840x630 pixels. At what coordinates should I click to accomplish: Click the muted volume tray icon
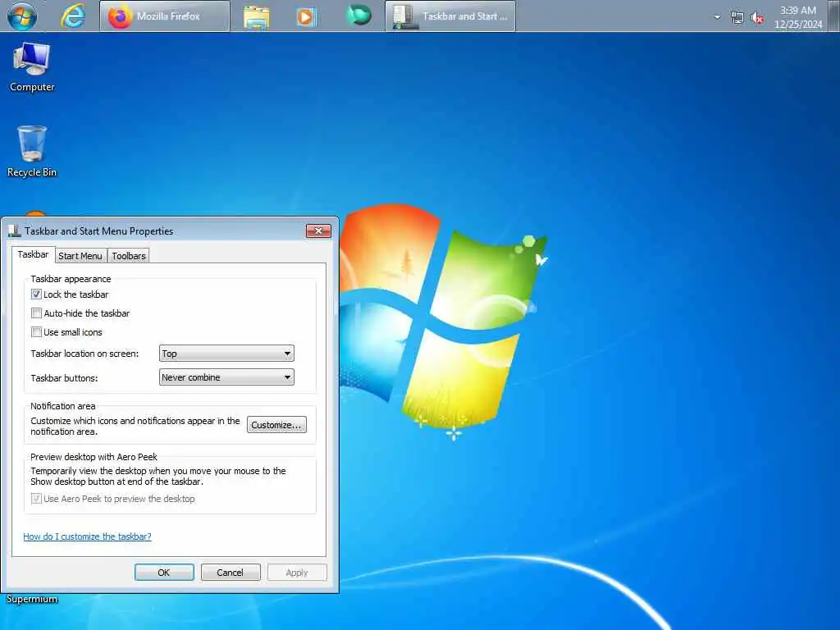pos(757,17)
